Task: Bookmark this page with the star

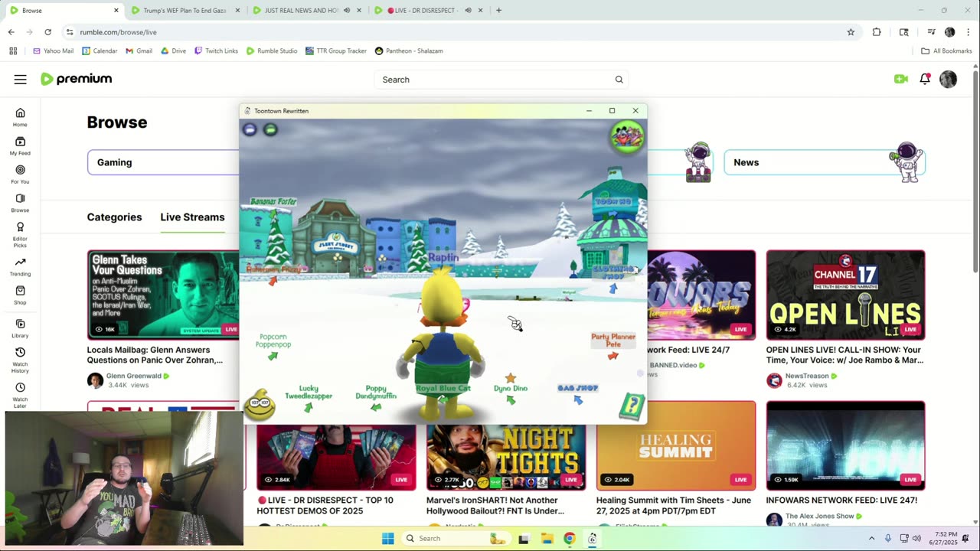Action: pos(851,32)
